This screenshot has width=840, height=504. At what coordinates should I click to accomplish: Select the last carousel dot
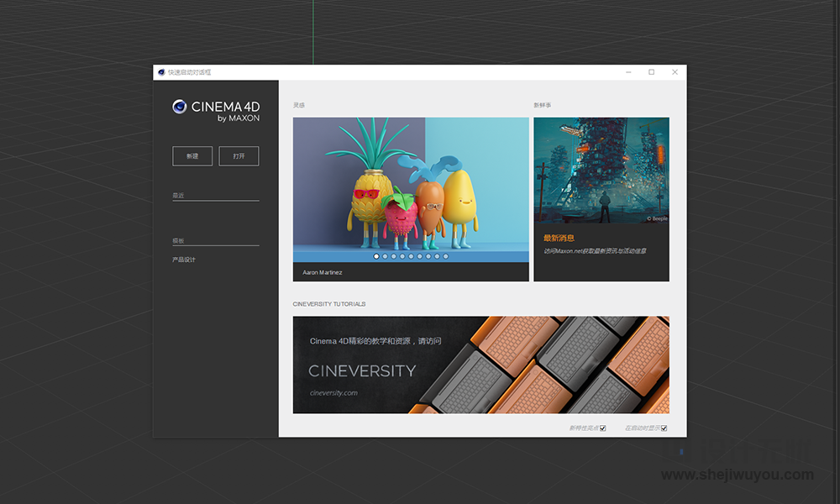point(446,256)
